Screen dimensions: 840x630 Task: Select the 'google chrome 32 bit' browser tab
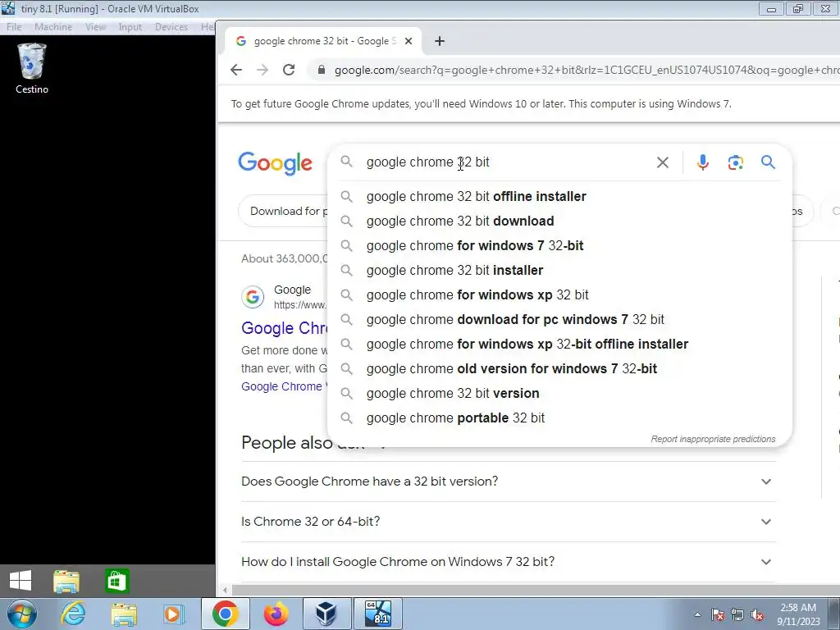coord(323,41)
